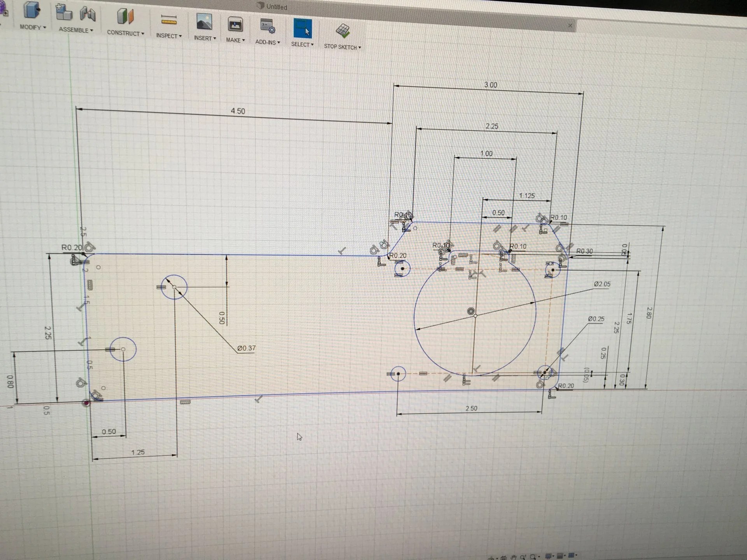Image resolution: width=747 pixels, height=560 pixels.
Task: Click the Construct plane icon
Action: (x=125, y=16)
